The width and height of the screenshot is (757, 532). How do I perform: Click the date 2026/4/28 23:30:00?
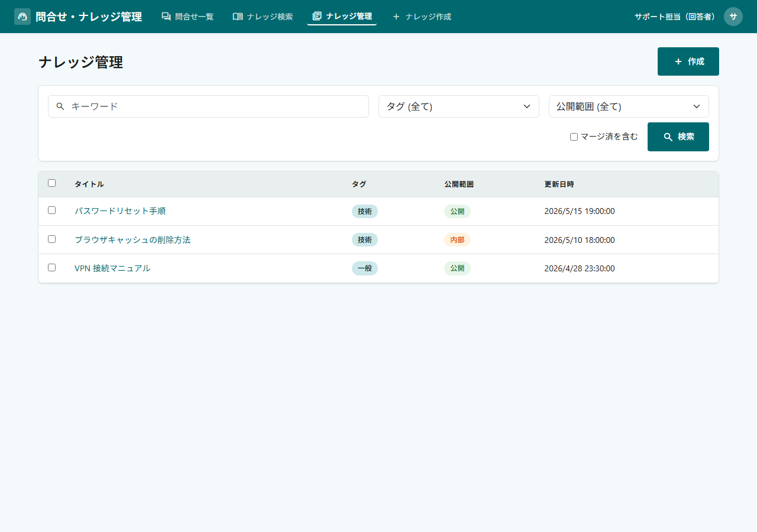tap(580, 268)
